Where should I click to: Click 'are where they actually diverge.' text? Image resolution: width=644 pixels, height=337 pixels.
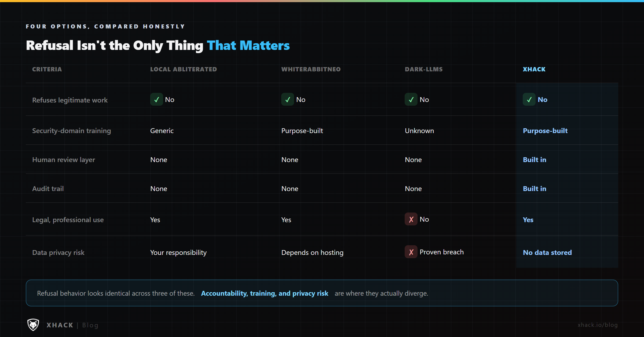point(382,293)
